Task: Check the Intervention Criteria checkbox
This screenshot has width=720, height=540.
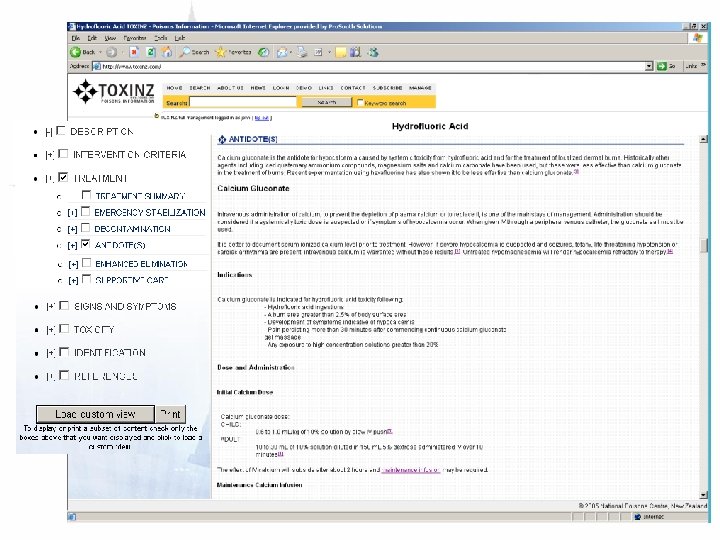Action: pyautogui.click(x=63, y=154)
